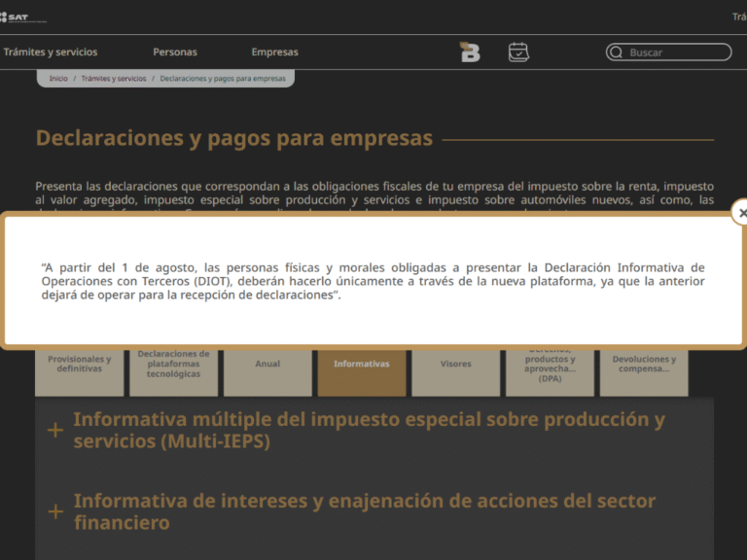Open the Devoluciones y compensa... tab

(x=644, y=365)
